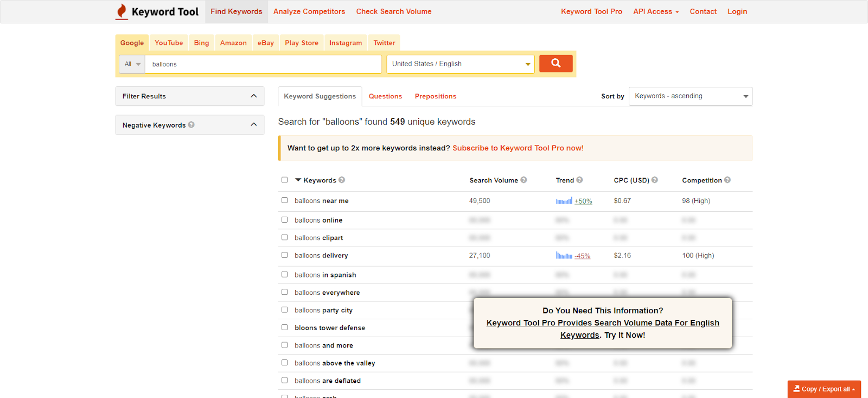Open the United States / English dropdown
868x398 pixels.
tap(461, 64)
